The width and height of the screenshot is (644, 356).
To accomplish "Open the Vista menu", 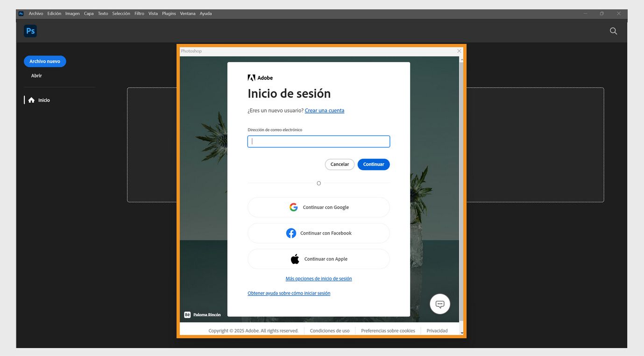I will click(x=153, y=14).
